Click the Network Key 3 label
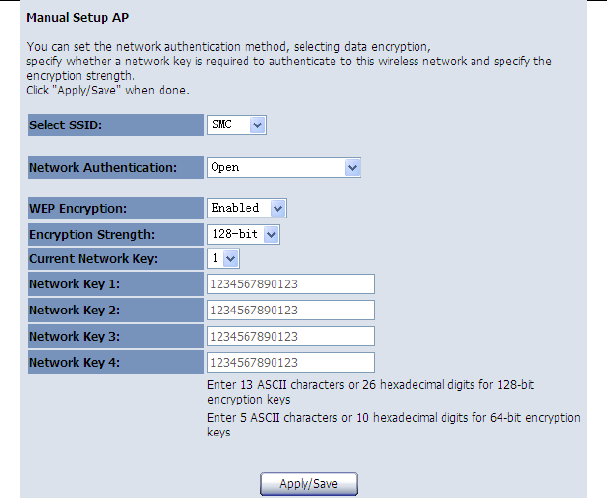This screenshot has height=498, width=607. point(75,337)
